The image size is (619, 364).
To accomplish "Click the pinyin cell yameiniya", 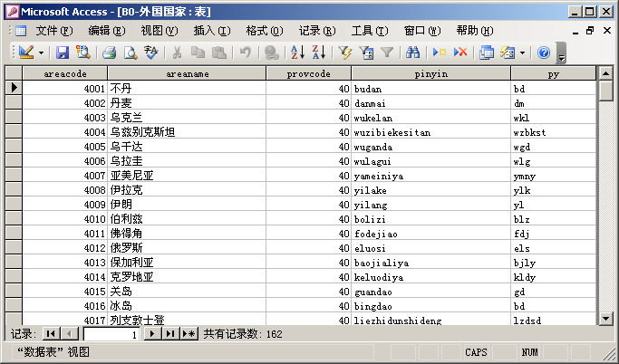I will pyautogui.click(x=431, y=176).
